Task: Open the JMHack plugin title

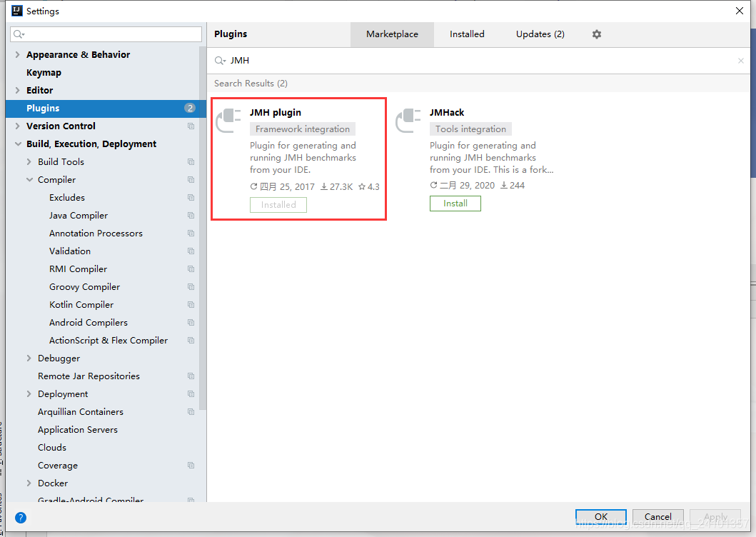Action: click(447, 112)
